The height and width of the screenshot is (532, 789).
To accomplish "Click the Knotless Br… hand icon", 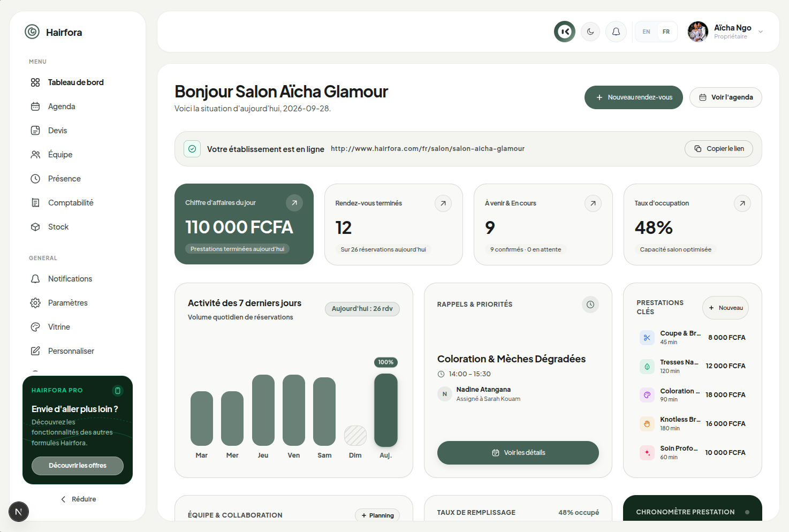I will click(x=647, y=424).
